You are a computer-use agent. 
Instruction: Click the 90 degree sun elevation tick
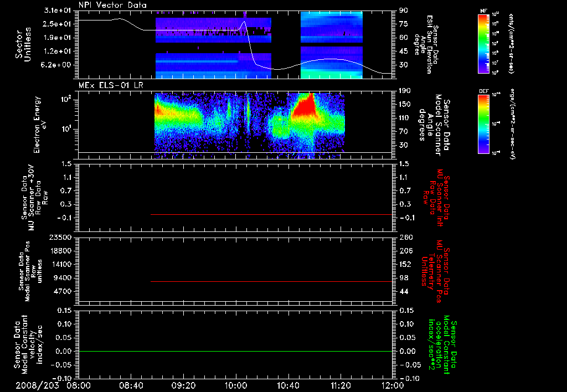point(404,11)
